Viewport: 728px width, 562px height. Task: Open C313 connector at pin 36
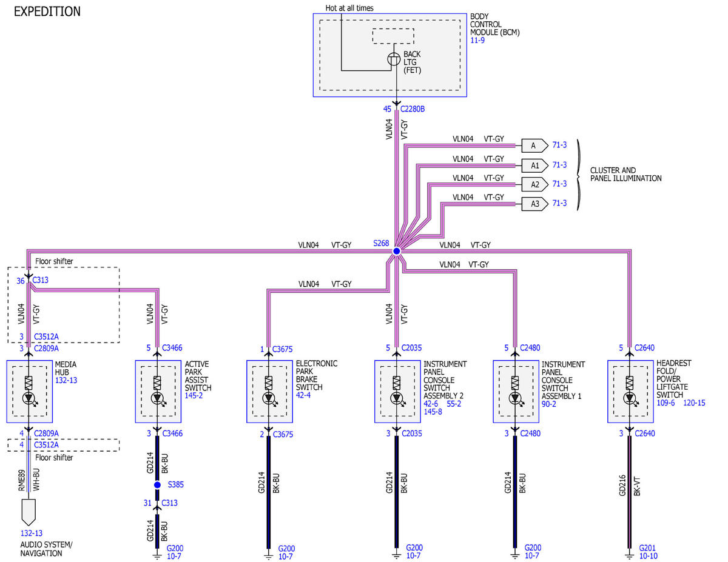(x=41, y=280)
